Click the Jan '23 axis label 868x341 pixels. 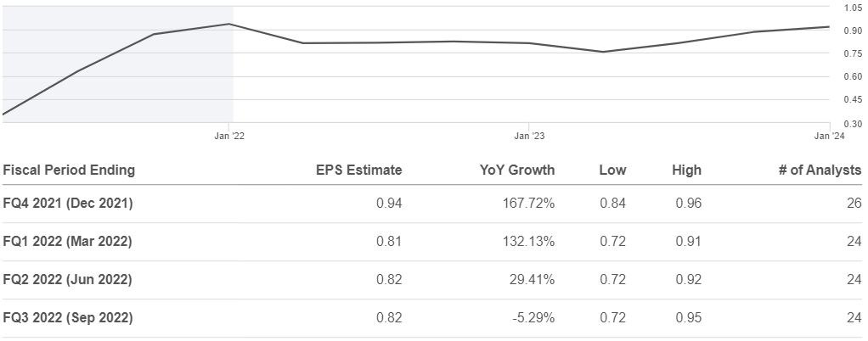(529, 137)
